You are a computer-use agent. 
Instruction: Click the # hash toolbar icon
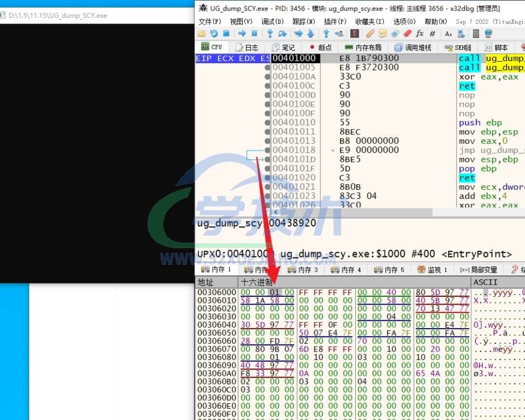coord(432,34)
